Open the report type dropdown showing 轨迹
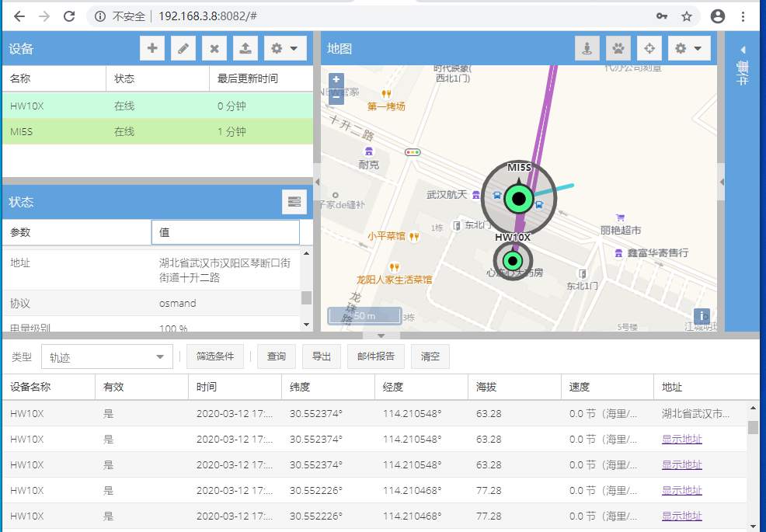This screenshot has height=532, width=766. tap(107, 356)
